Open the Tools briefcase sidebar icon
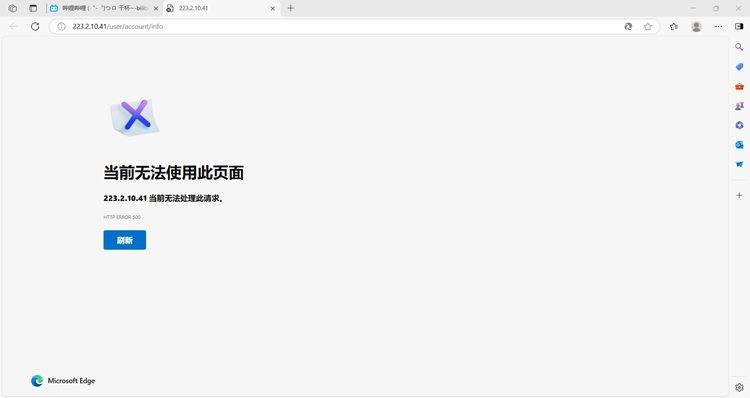This screenshot has height=398, width=750. pyautogui.click(x=739, y=86)
